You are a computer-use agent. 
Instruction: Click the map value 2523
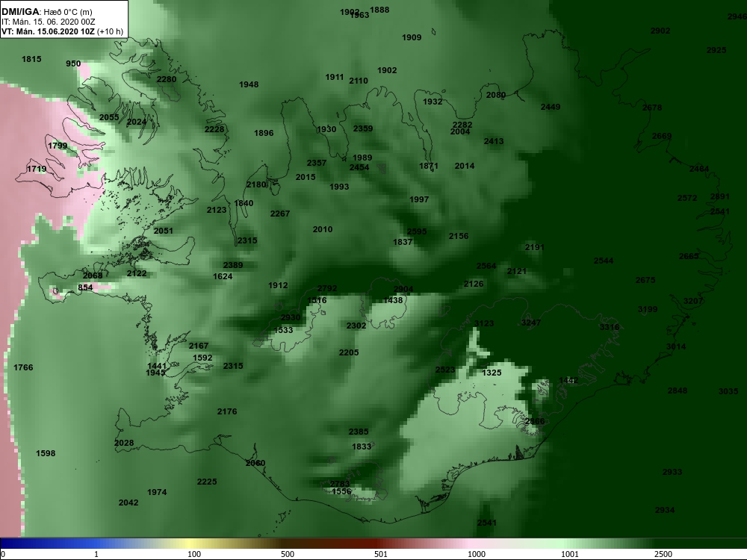pos(445,370)
